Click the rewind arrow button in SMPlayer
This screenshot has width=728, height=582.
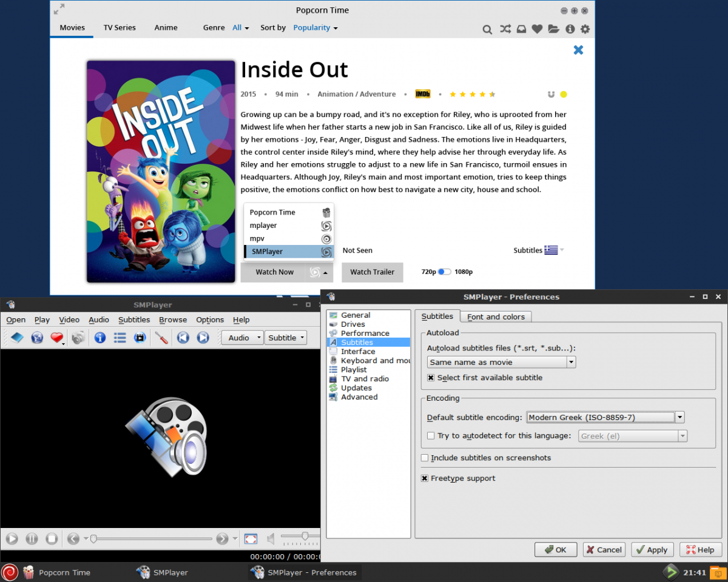tap(73, 538)
